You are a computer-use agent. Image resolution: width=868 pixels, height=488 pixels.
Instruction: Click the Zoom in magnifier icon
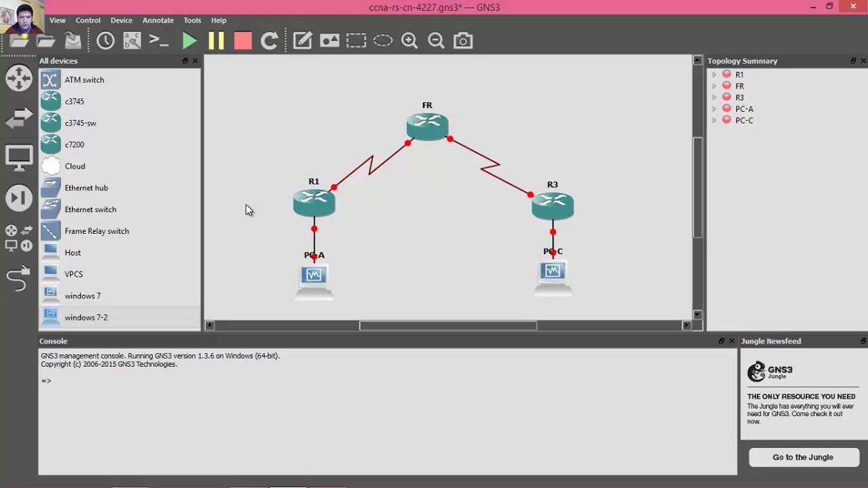click(410, 41)
